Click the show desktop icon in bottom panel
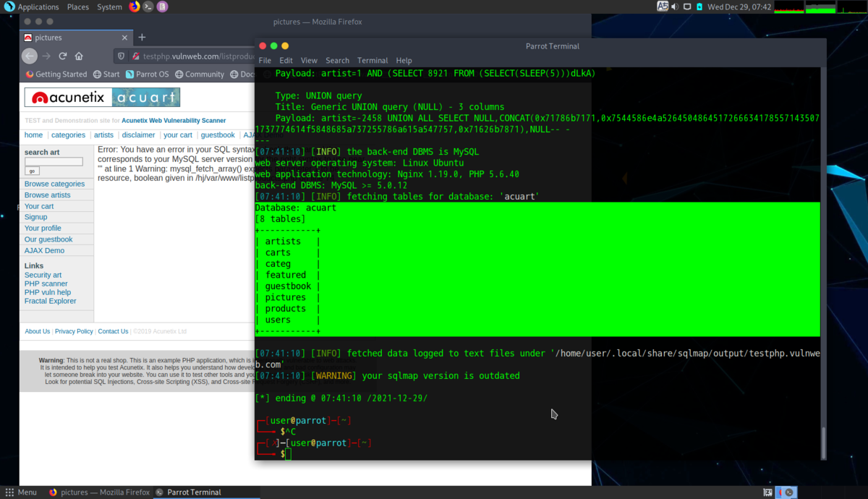Image resolution: width=868 pixels, height=499 pixels. point(767,492)
